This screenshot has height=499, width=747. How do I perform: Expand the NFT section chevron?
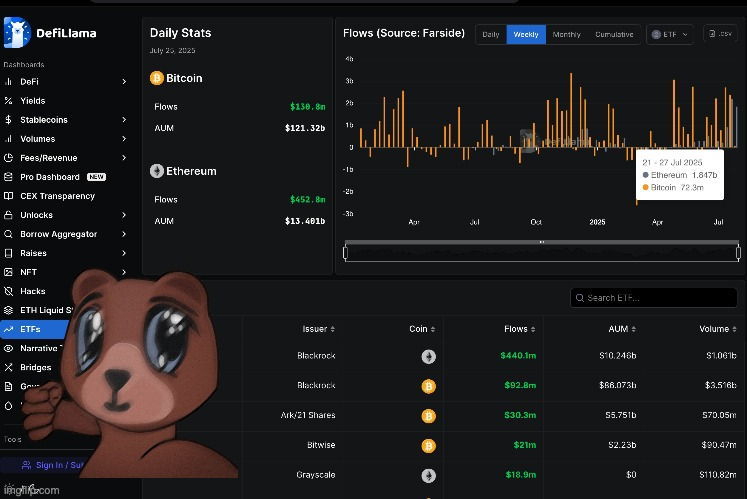(x=124, y=272)
